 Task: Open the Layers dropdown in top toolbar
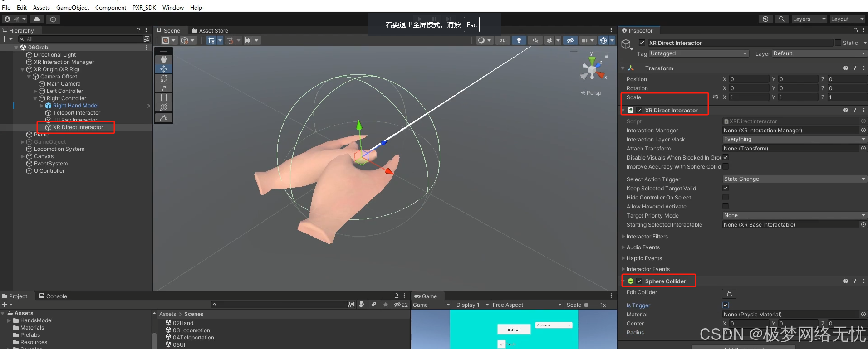pyautogui.click(x=809, y=19)
